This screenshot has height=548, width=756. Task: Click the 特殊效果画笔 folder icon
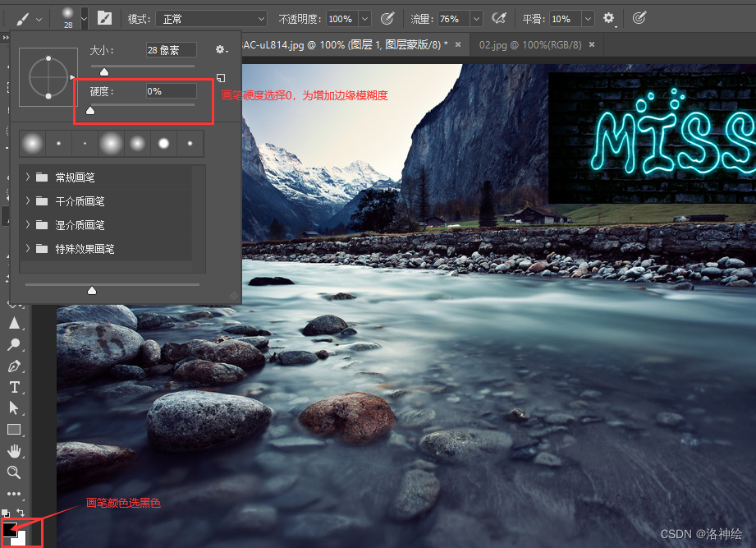42,248
